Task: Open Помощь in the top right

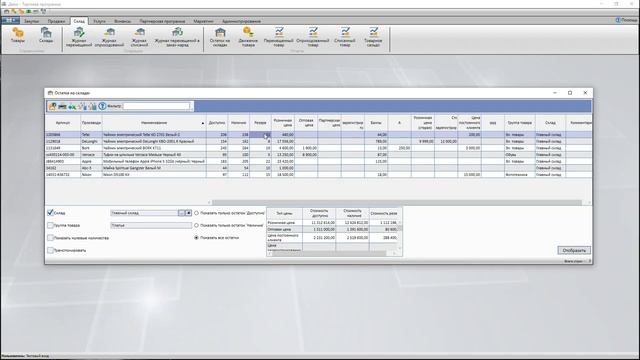Action: coord(627,20)
